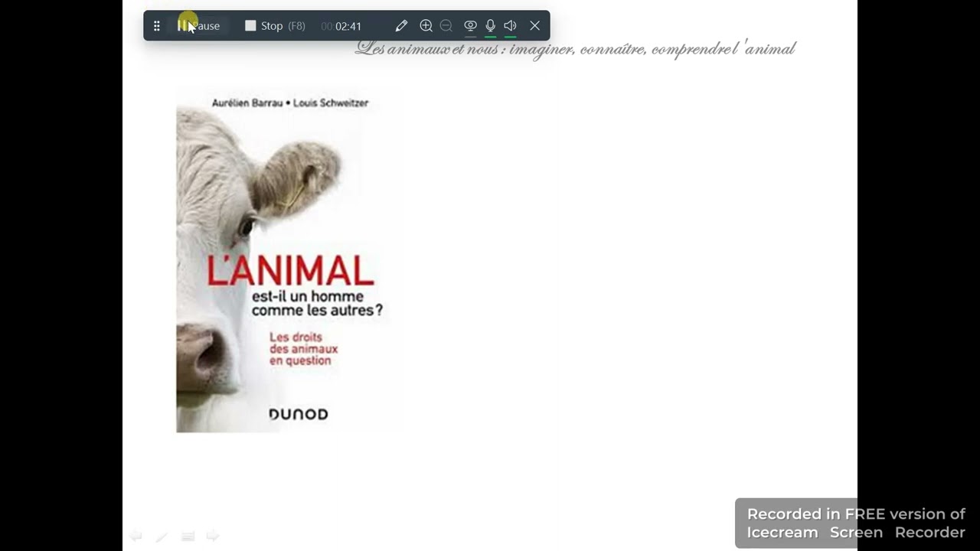Click authors 'Aurélien Barrau • Louis Schweitzer' text
This screenshot has height=551, width=980.
(290, 103)
